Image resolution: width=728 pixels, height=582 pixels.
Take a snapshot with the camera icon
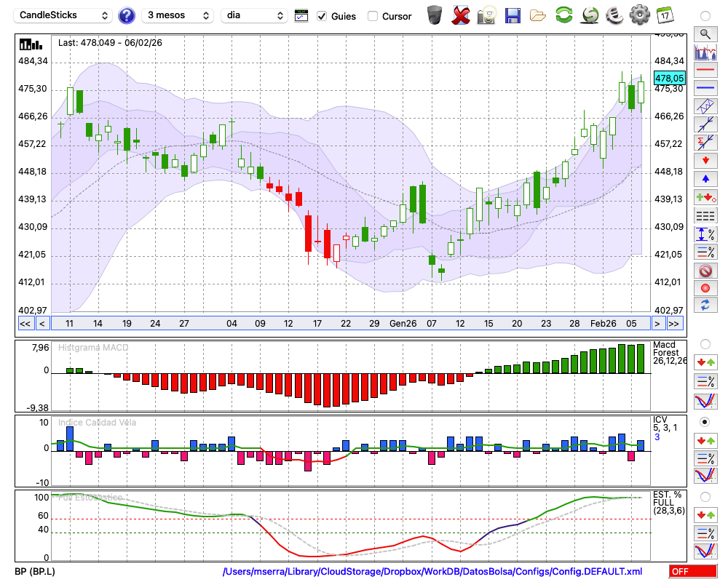486,15
